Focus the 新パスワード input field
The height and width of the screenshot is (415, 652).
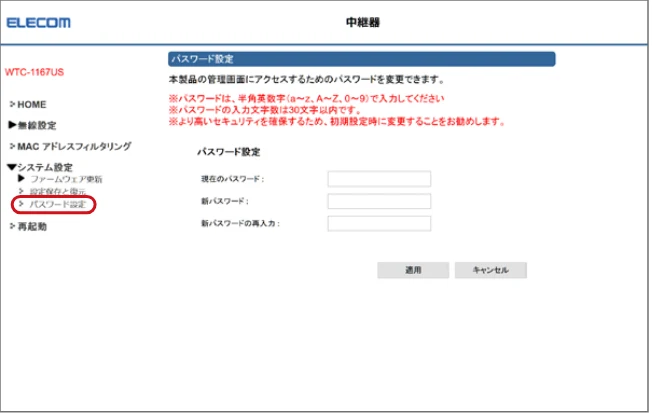pyautogui.click(x=380, y=202)
